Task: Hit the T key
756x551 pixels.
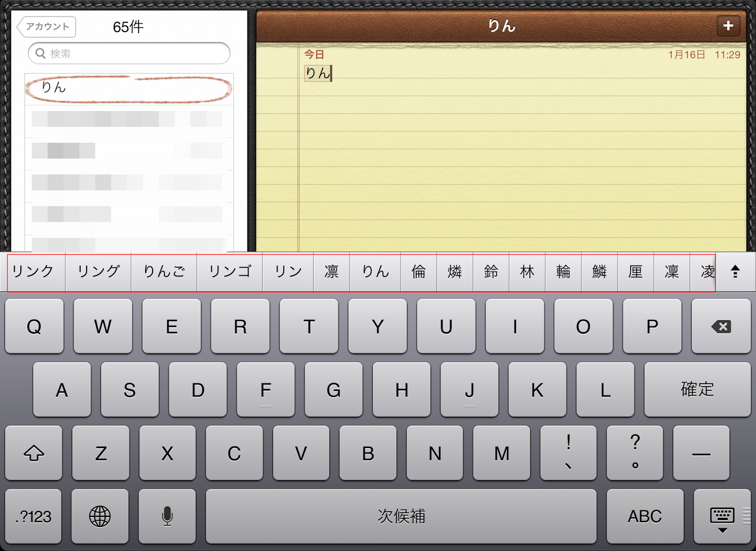Action: [x=309, y=326]
